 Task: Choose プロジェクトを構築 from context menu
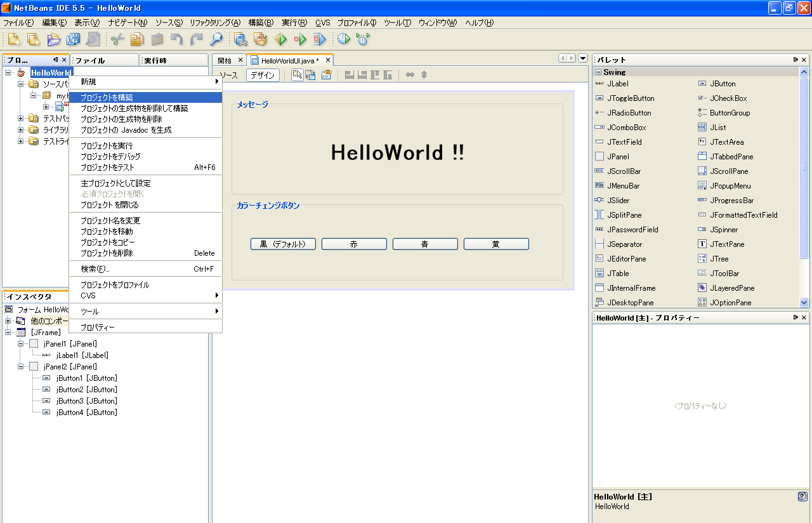[x=107, y=97]
